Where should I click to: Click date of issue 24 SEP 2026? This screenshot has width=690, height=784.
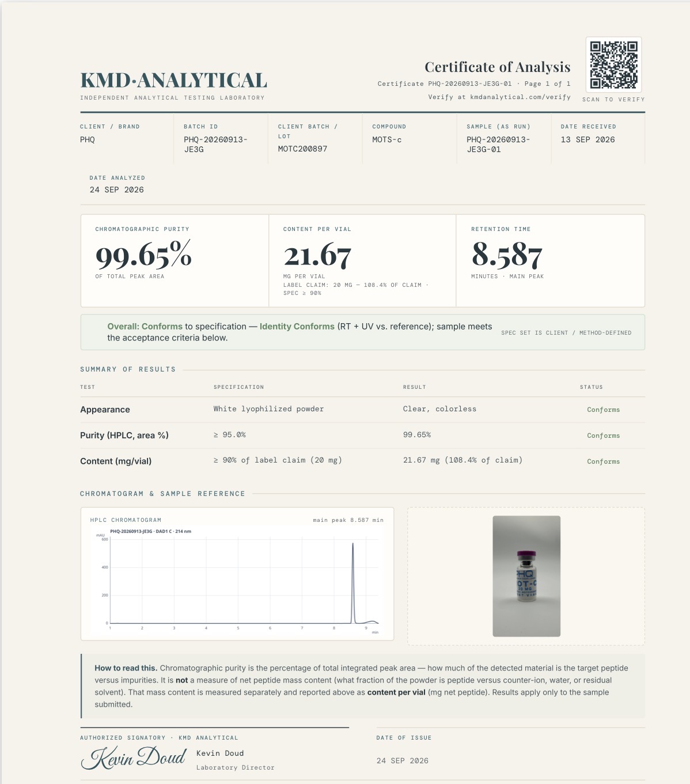pos(402,760)
